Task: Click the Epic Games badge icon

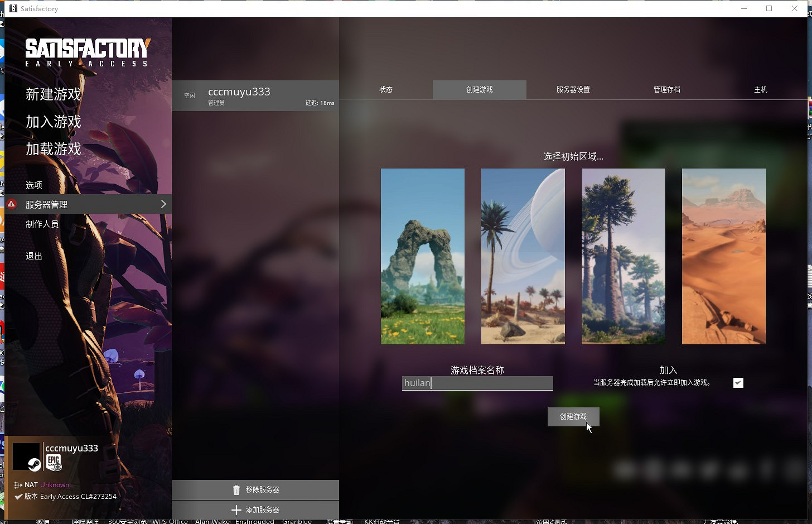Action: [54, 463]
